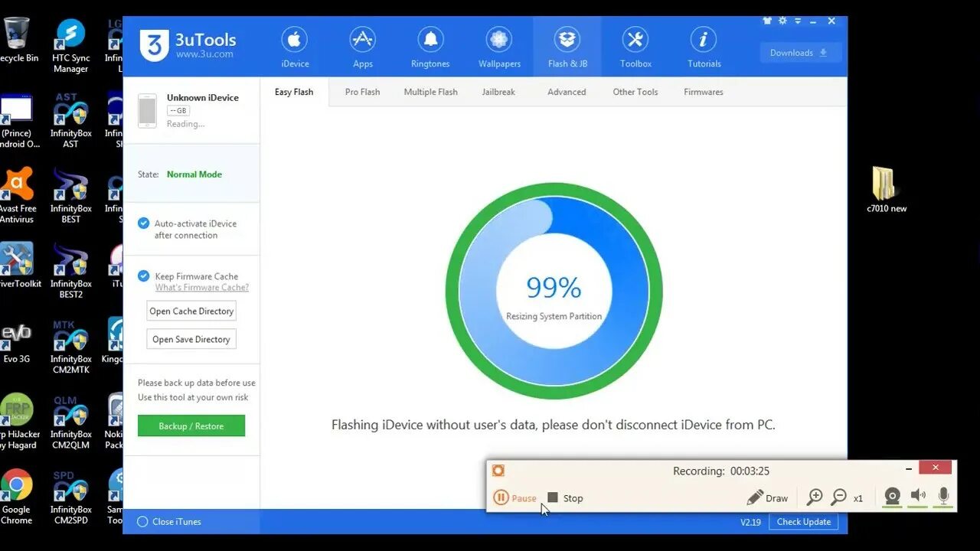Open InfinityBox BEST2 desktop shortcut
Screen dimensions: 980x551
click(x=70, y=271)
